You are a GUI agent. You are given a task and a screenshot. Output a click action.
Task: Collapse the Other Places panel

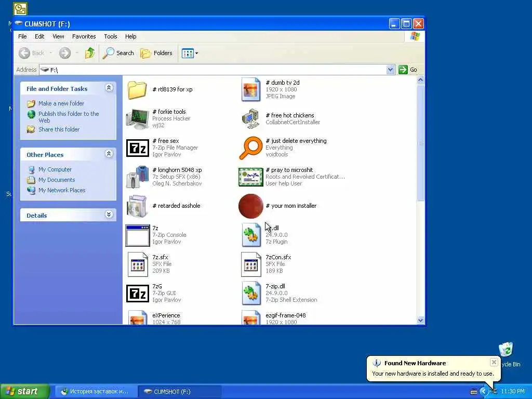pos(109,154)
